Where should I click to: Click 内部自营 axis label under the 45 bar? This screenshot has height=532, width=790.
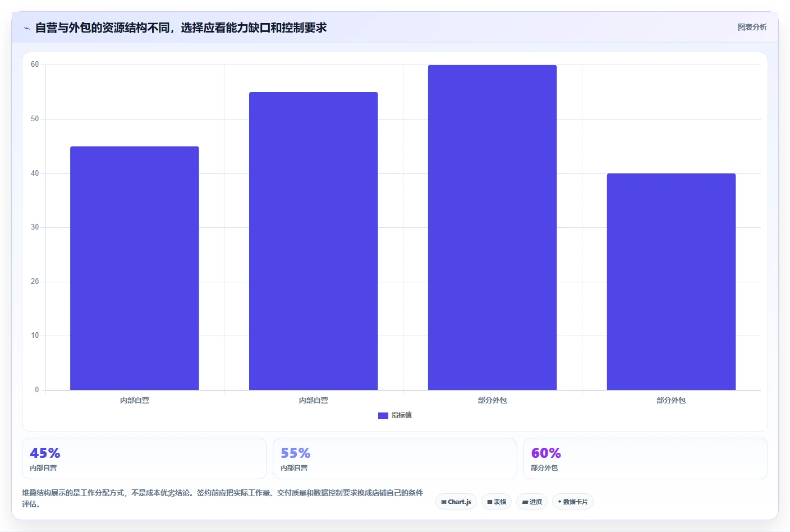(x=135, y=400)
